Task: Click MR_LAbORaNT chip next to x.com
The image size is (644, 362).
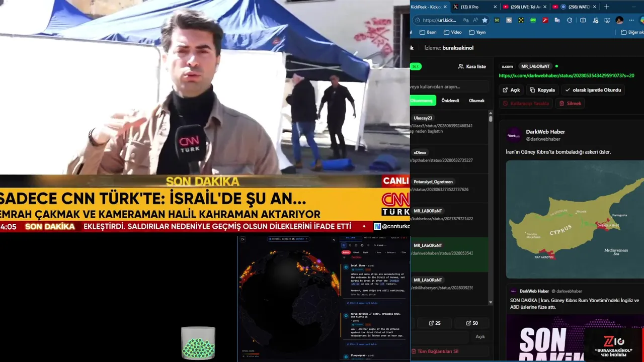Action: pyautogui.click(x=535, y=66)
